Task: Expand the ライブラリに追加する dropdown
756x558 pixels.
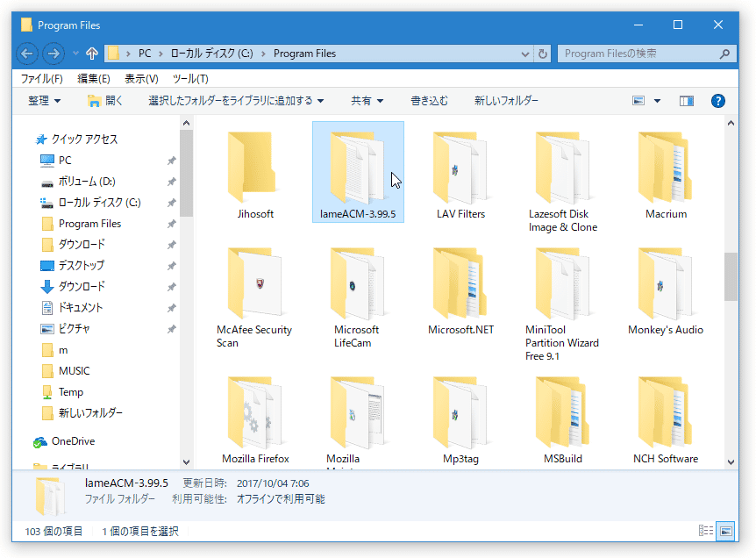Action: tap(236, 101)
